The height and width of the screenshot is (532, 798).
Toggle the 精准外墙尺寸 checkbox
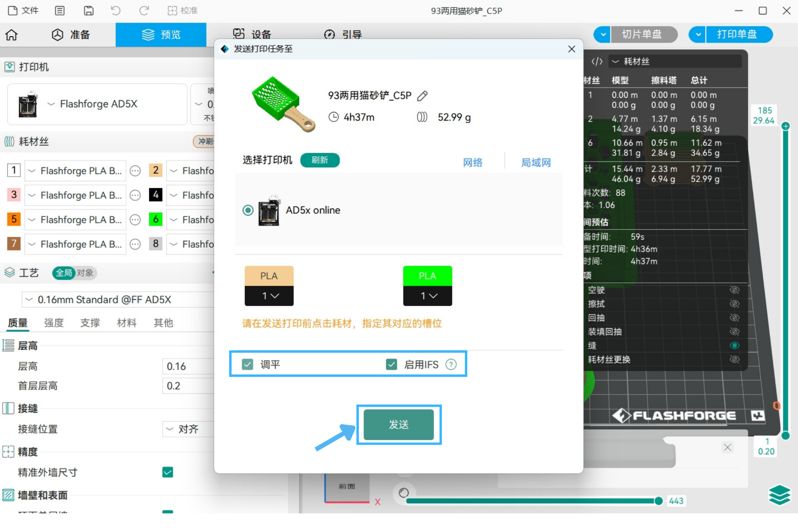point(168,473)
